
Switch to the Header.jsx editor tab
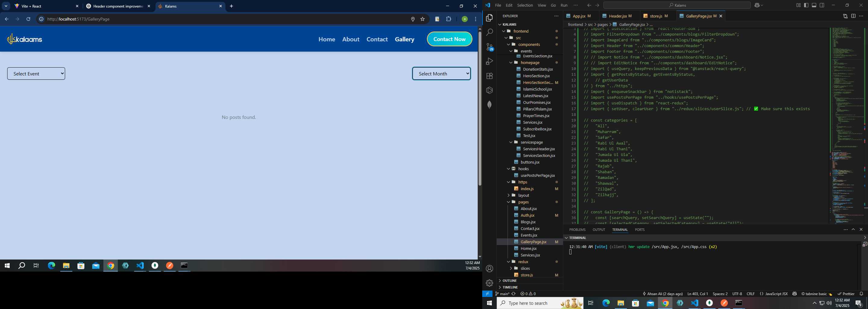pos(618,16)
